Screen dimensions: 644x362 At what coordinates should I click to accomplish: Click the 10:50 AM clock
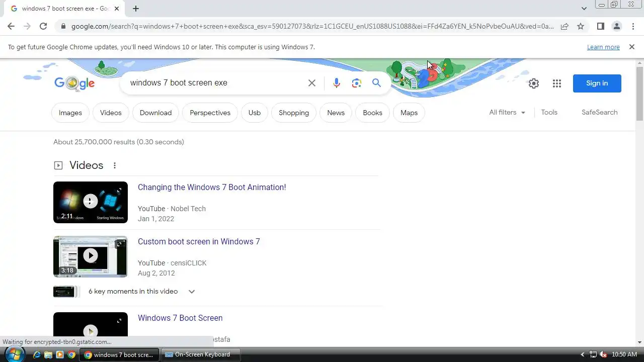(x=624, y=354)
